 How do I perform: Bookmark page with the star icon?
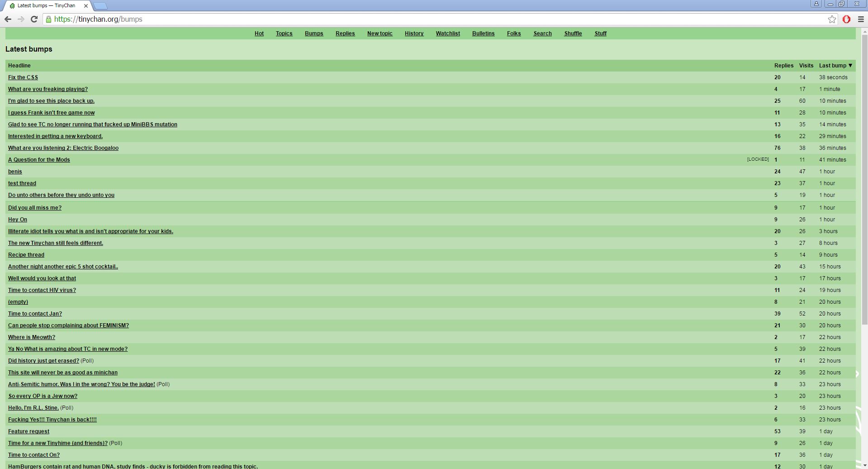click(832, 19)
